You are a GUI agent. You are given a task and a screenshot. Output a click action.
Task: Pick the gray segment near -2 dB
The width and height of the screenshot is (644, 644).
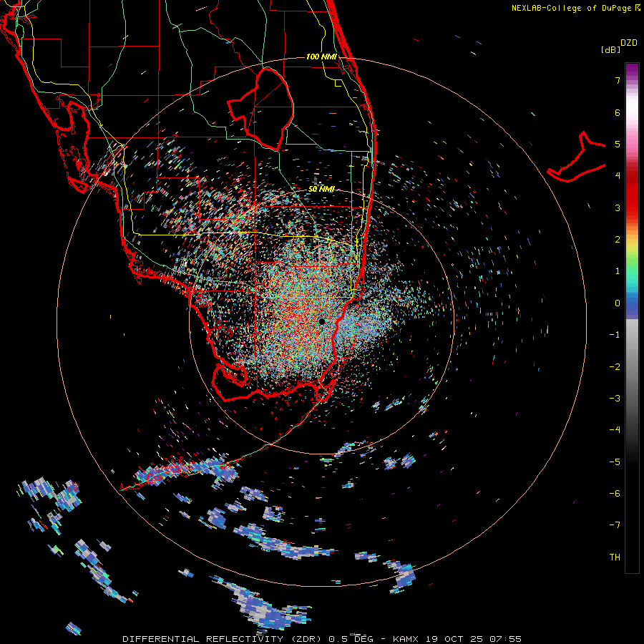click(632, 366)
